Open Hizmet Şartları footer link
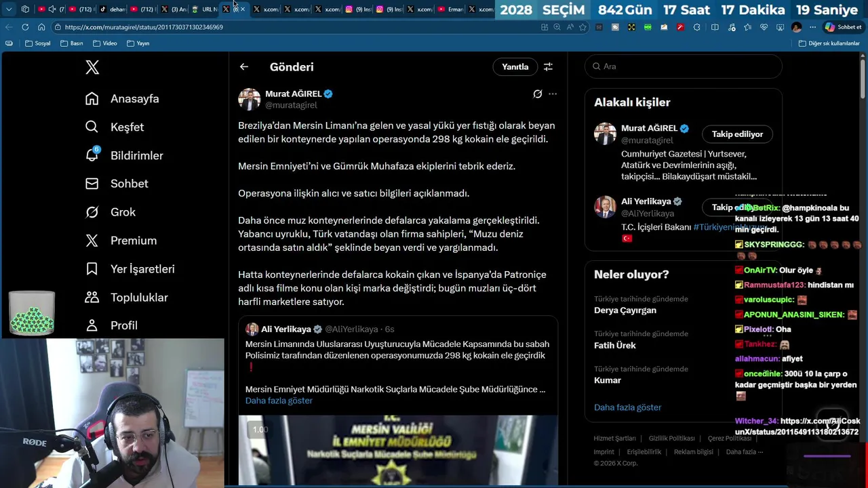The width and height of the screenshot is (868, 488). click(614, 439)
